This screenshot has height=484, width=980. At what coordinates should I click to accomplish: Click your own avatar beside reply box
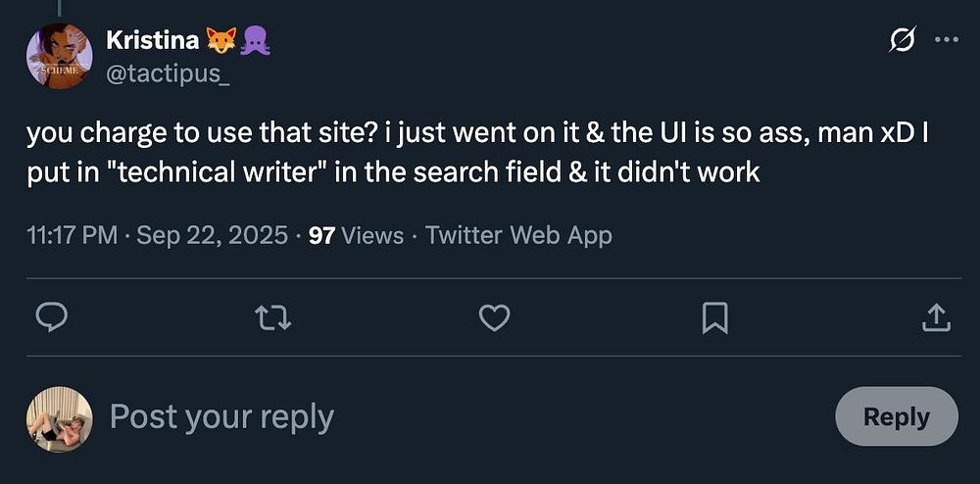[59, 417]
